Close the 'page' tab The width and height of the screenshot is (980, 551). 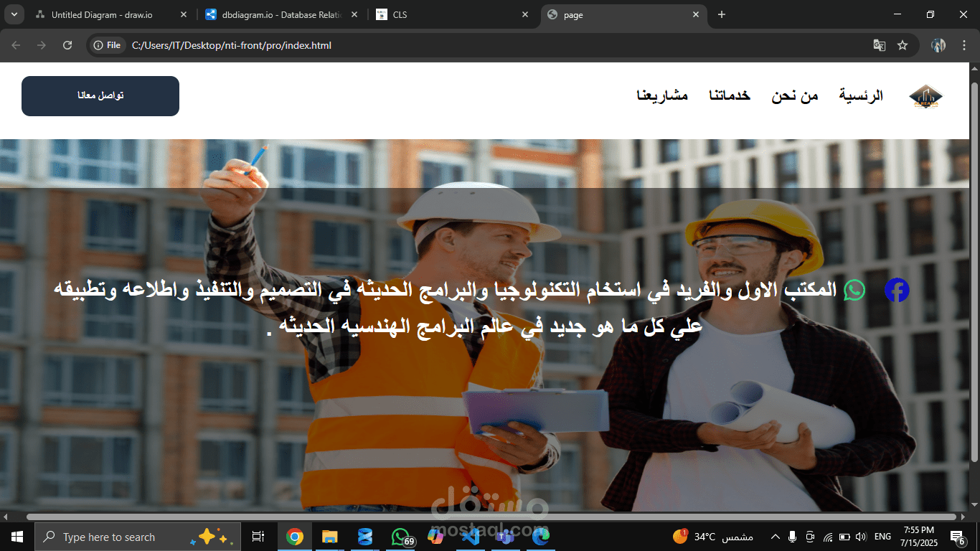[x=695, y=15]
